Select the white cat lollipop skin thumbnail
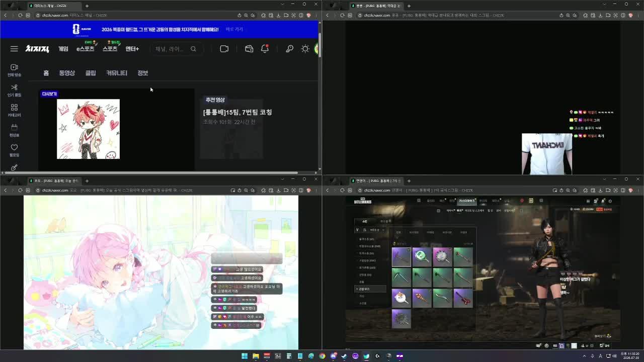This screenshot has width=644, height=362. pyautogui.click(x=401, y=298)
